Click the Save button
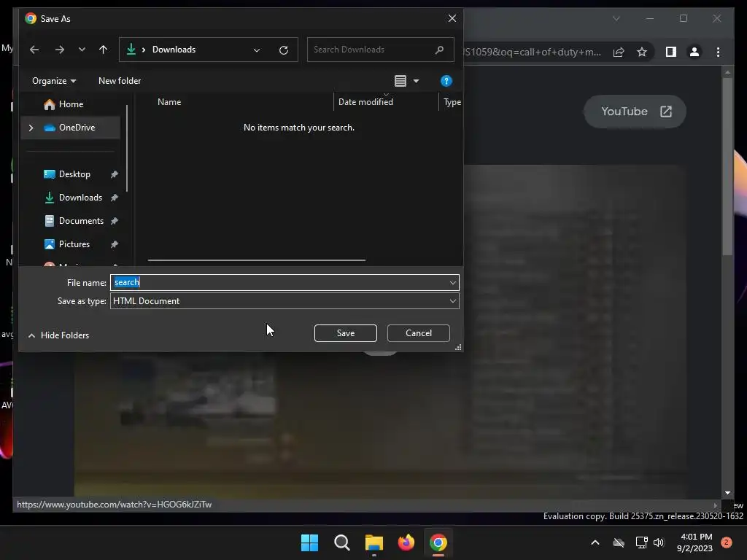 pos(345,333)
